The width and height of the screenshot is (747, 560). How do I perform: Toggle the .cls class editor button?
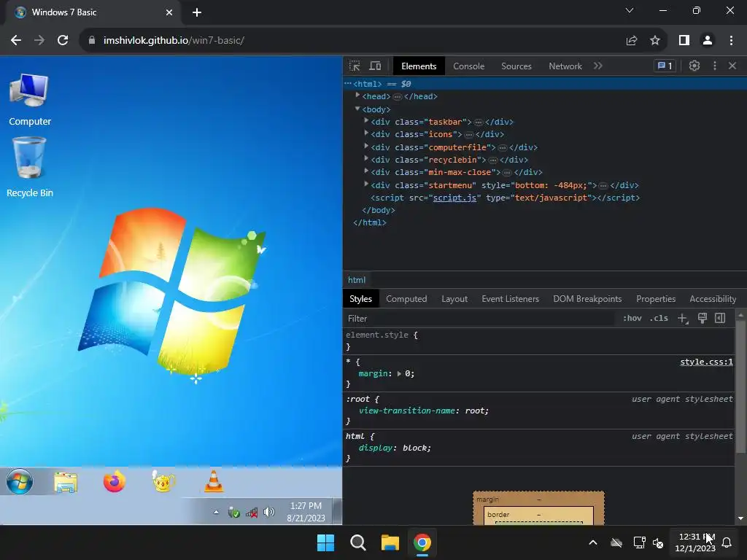point(659,318)
